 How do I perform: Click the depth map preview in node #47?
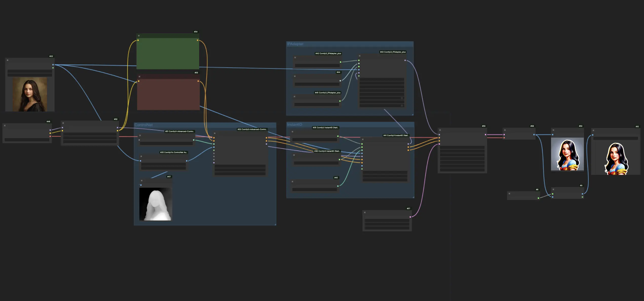point(155,204)
